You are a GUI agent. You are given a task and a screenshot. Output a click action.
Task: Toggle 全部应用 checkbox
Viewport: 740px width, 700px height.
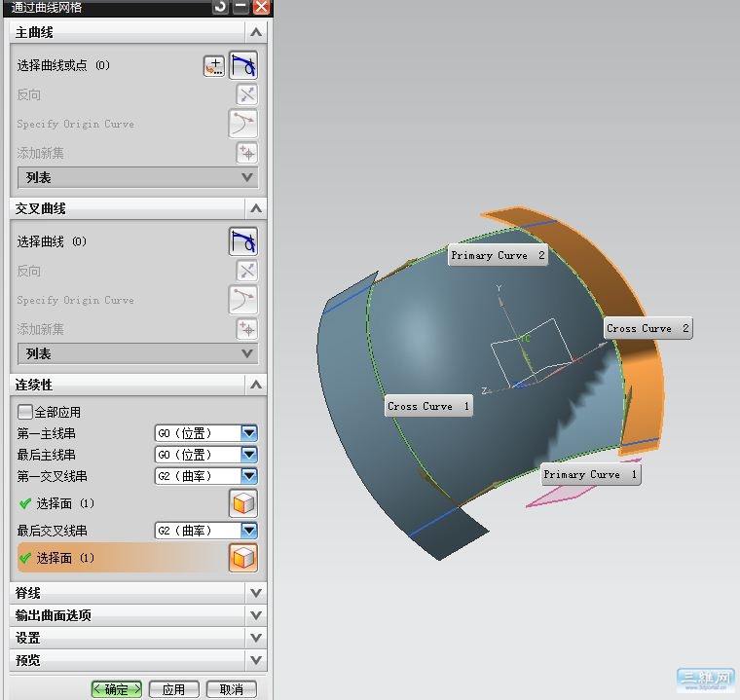24,412
